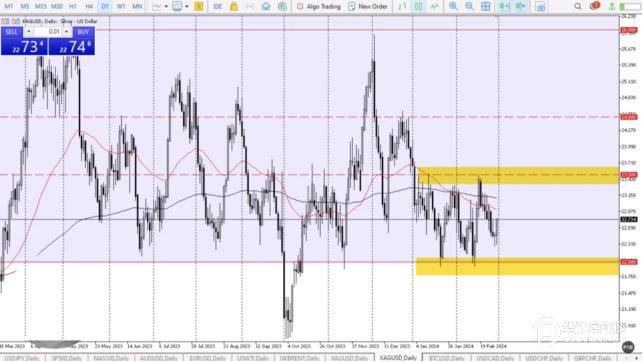Select the H4 timeframe
Image resolution: width=643 pixels, height=362 pixels.
(x=89, y=6)
